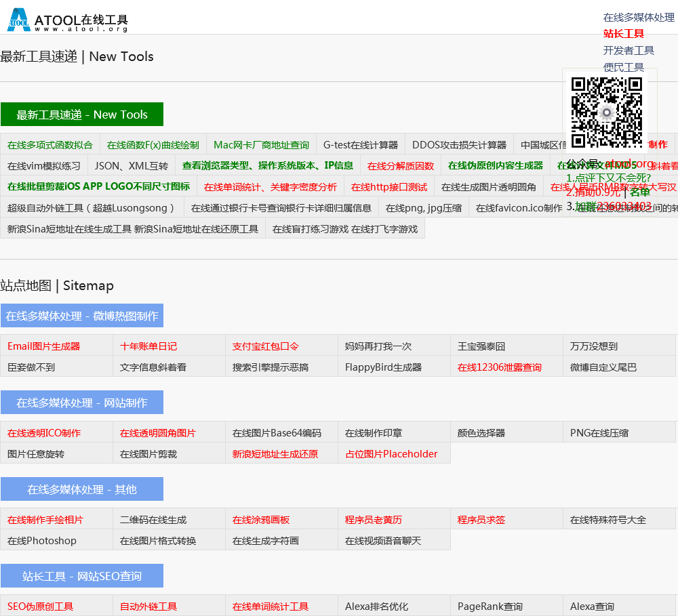Click the 站长工具 - 网站SEO查询 header button
The width and height of the screenshot is (678, 616).
(82, 576)
